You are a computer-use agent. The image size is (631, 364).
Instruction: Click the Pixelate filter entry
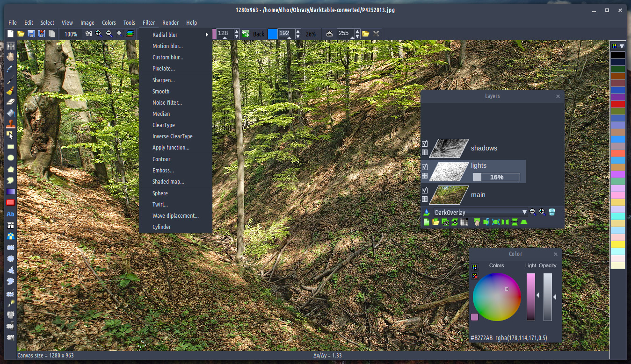176,69
